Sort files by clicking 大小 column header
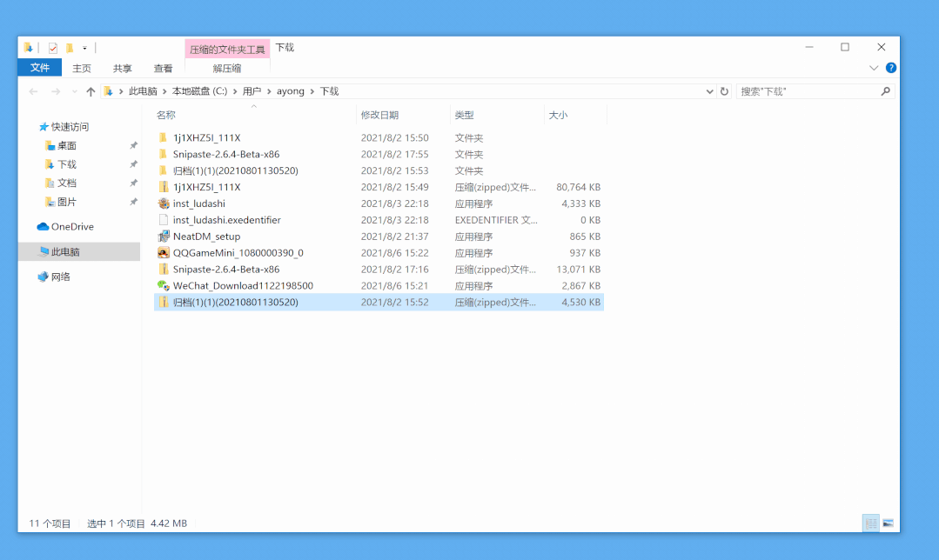Screen dimensions: 939x560 click(x=558, y=114)
